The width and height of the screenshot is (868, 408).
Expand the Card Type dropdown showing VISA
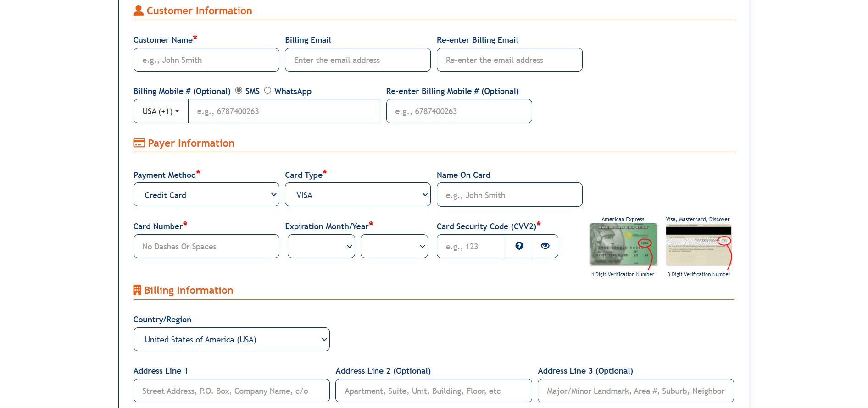point(357,195)
